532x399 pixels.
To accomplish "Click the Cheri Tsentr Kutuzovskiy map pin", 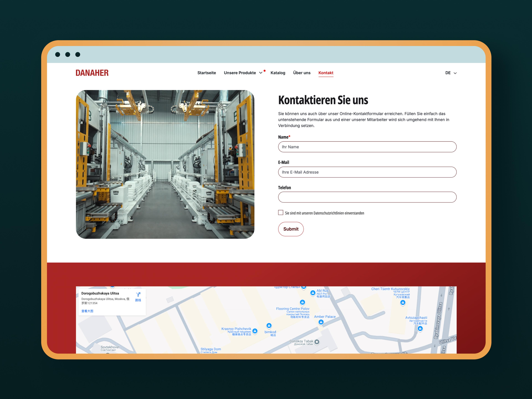I will 403,303.
